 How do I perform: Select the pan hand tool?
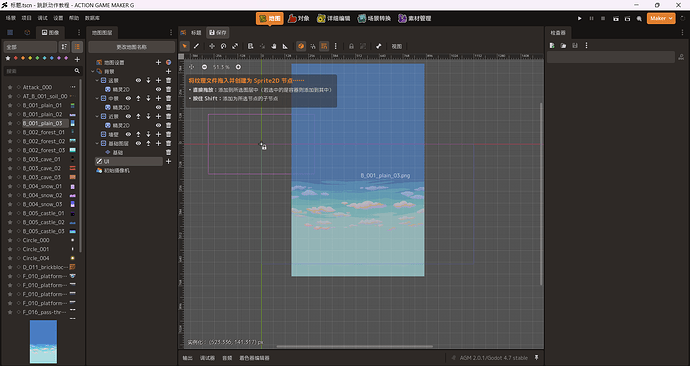click(274, 46)
